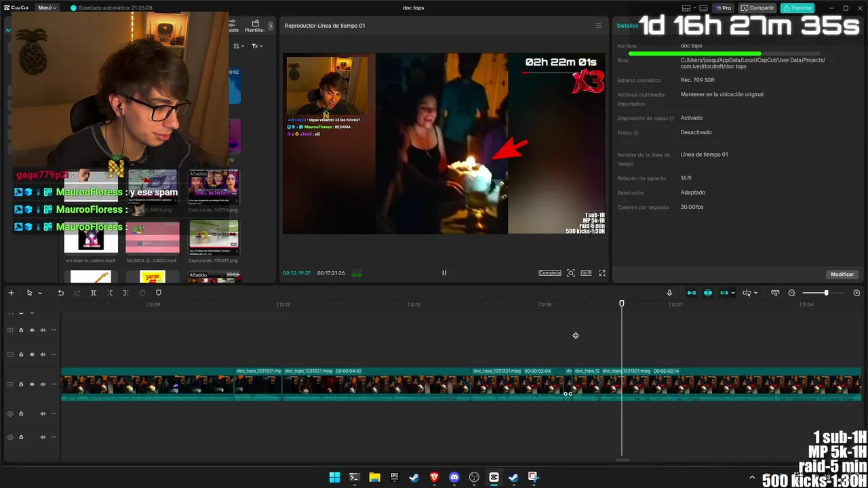Pause playback in the player

pos(444,273)
